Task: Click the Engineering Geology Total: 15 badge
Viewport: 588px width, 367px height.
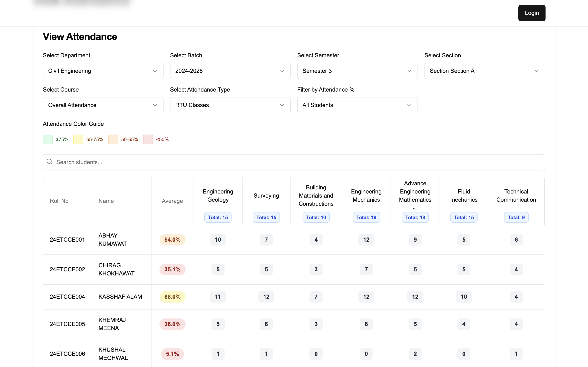Action: pyautogui.click(x=218, y=217)
